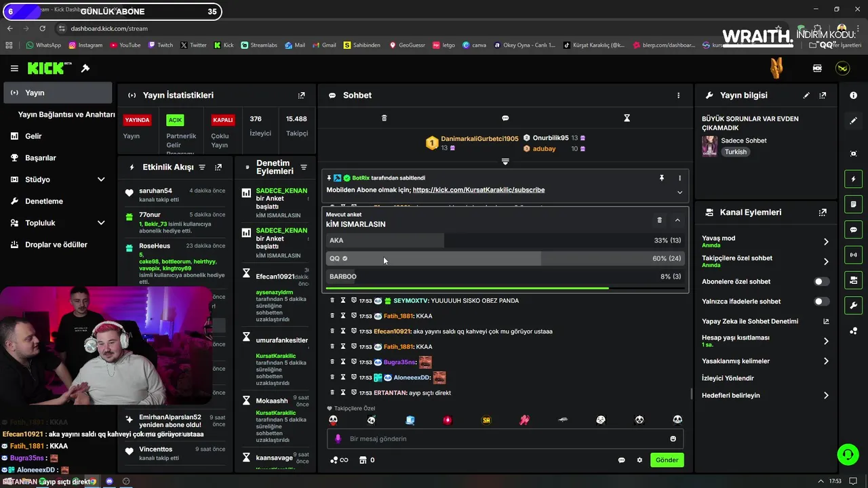Go to Yayın in the sidebar
This screenshot has height=488, width=868.
click(58, 93)
